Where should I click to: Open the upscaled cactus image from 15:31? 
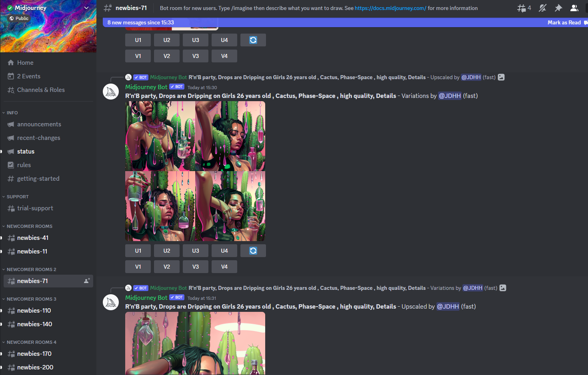(195, 343)
